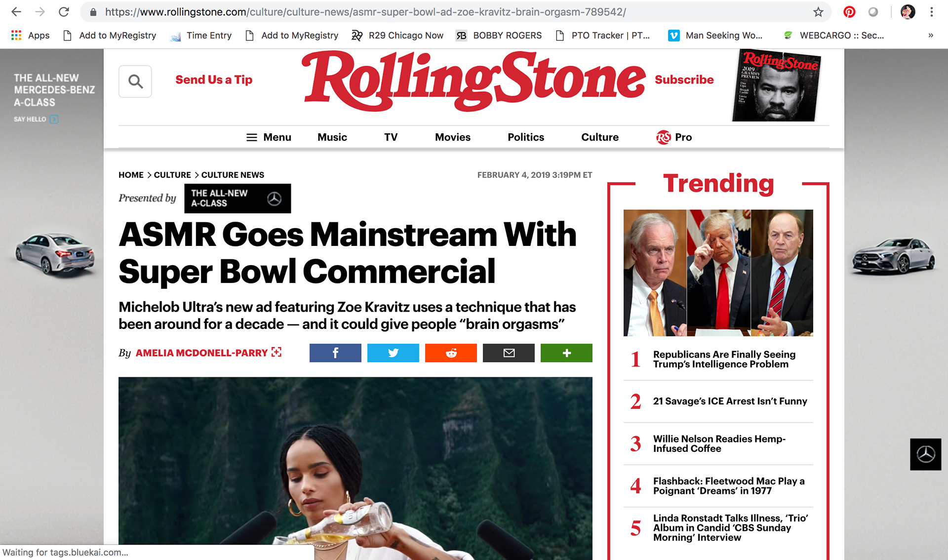The width and height of the screenshot is (948, 560).
Task: Open the magazine cover thumbnail
Action: (x=776, y=85)
